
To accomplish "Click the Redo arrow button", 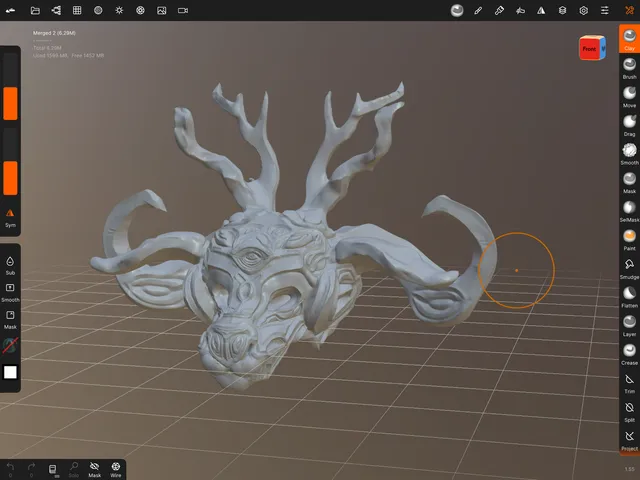I will point(31,469).
